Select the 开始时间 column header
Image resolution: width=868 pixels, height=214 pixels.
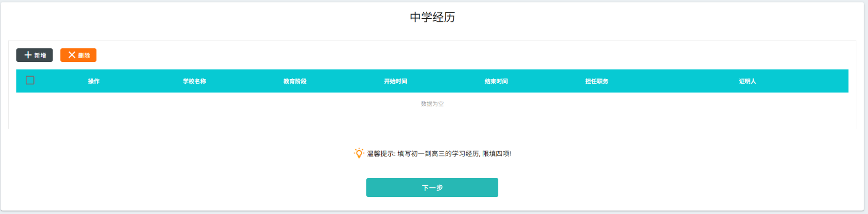[396, 81]
